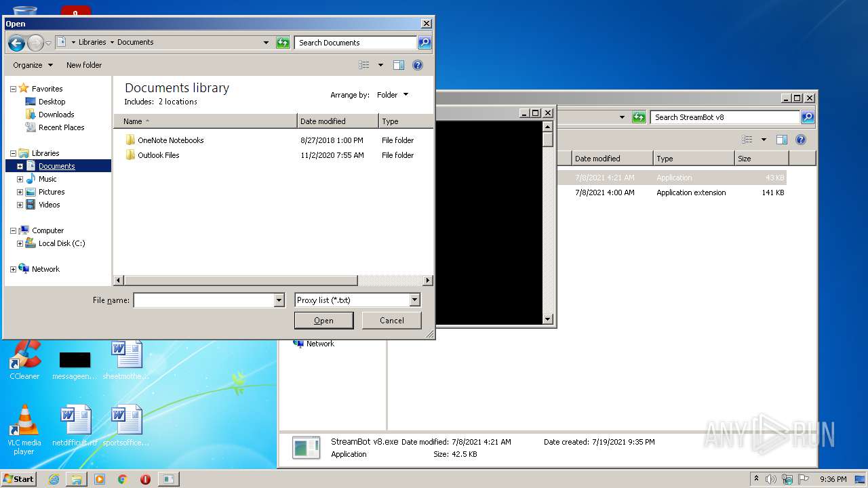This screenshot has width=868, height=488.
Task: Open address bar history dropdown in dialog
Action: point(266,43)
